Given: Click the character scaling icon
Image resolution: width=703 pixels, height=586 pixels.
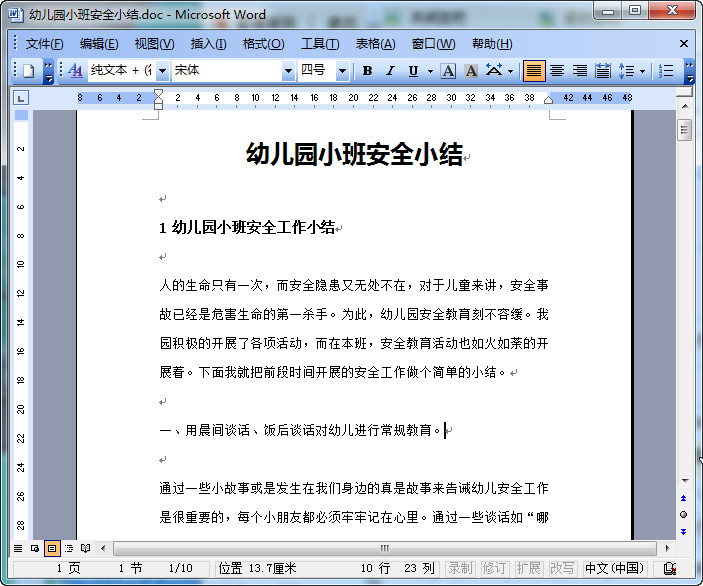Looking at the screenshot, I should [x=494, y=71].
